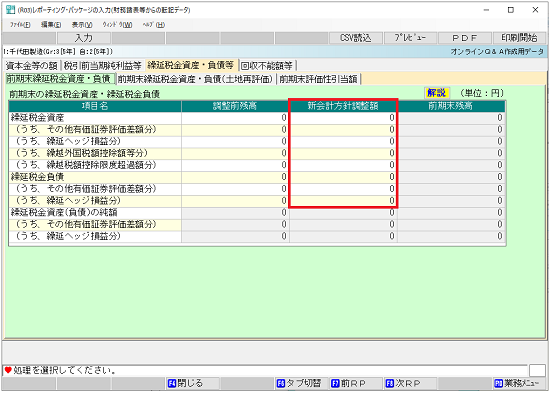Click the オンラインQ&A作成用データ label
This screenshot has width=550, height=393.
point(497,52)
